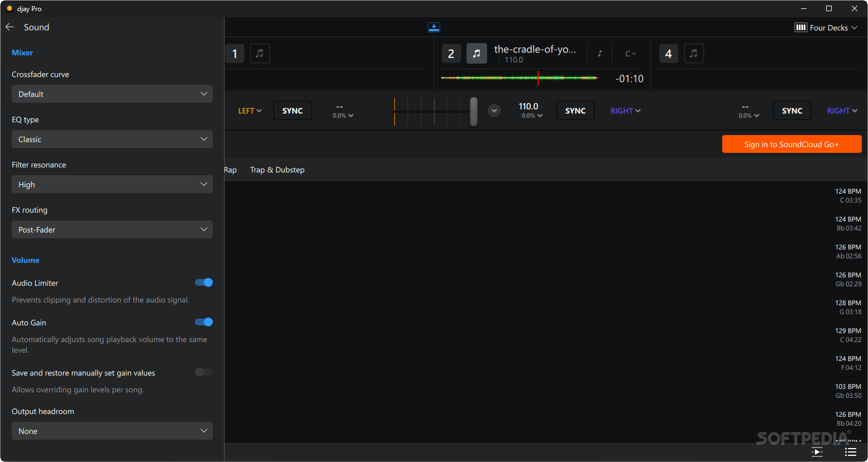Switch to the Trap & Dubstep tab
Viewport: 868px width, 462px height.
[x=277, y=170]
